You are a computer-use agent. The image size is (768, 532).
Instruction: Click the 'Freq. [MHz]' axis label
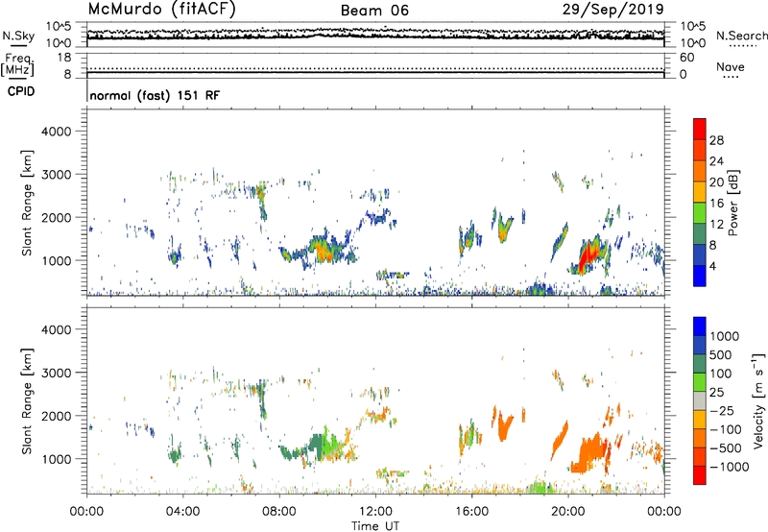pos(17,65)
